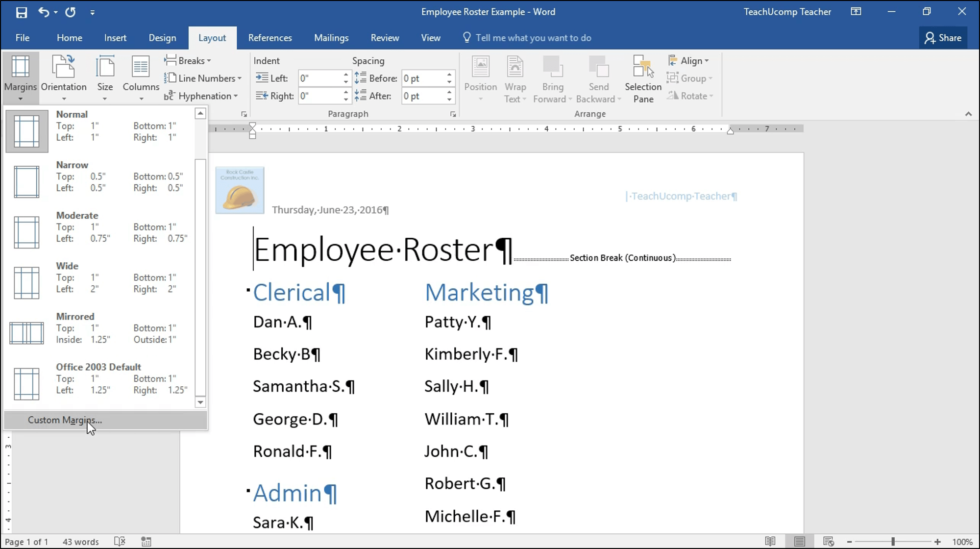Open the Mailings tab
Screen dimensions: 980x549
331,38
